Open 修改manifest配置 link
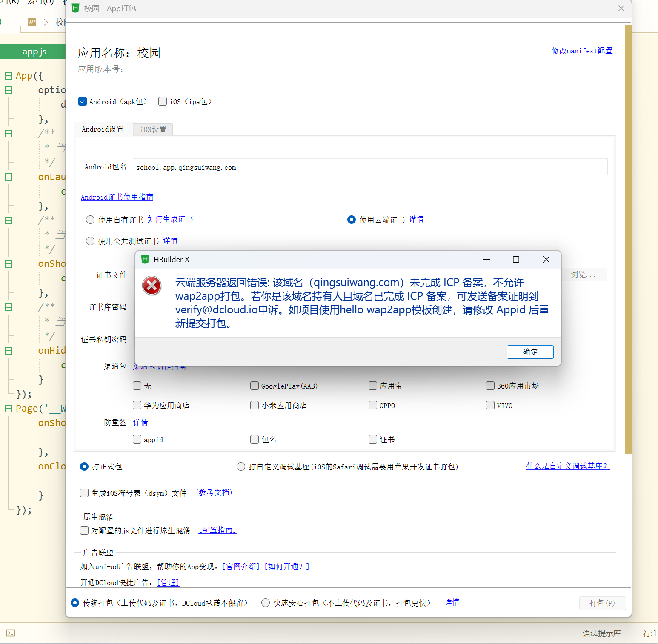The width and height of the screenshot is (658, 644). point(582,51)
